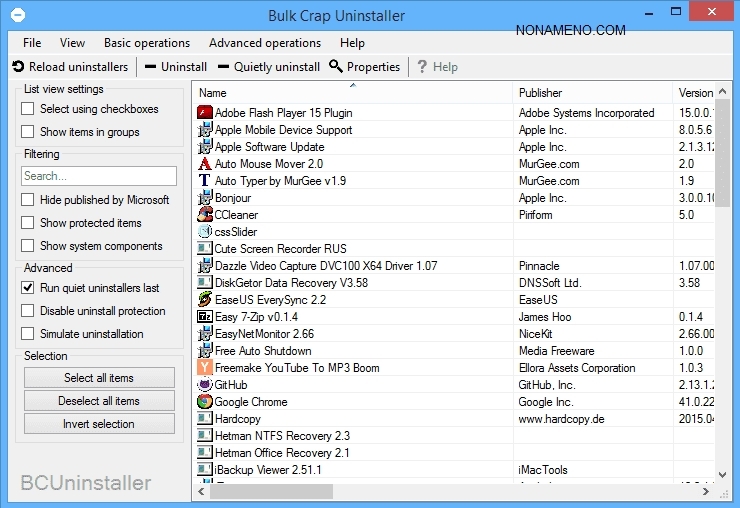Uncheck Run quiet uninstallers last
The width and height of the screenshot is (740, 508).
28,288
